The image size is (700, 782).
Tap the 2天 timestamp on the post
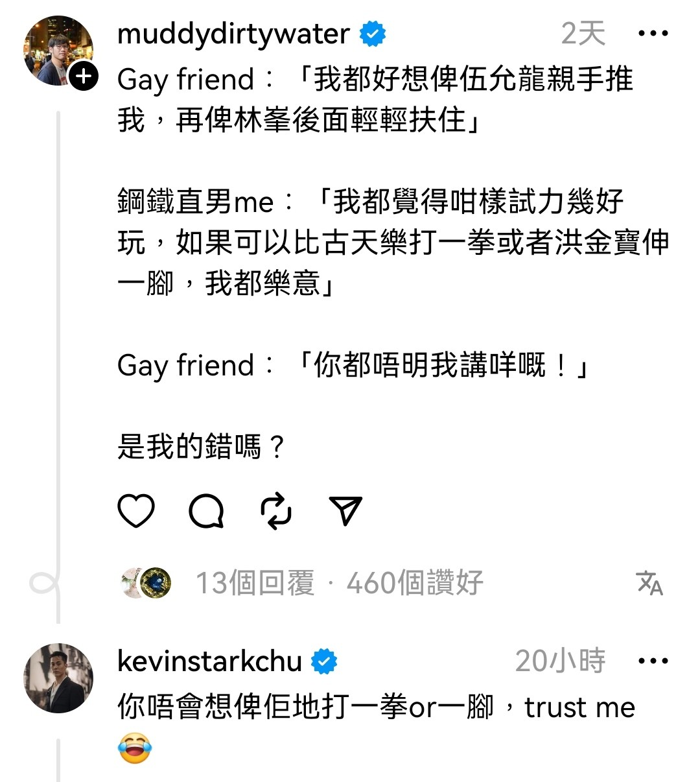pyautogui.click(x=583, y=34)
